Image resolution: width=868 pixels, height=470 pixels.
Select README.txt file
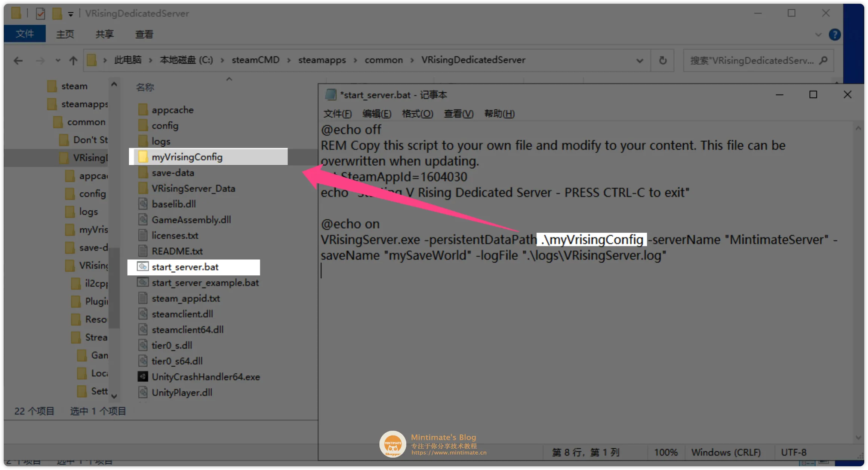tap(170, 251)
